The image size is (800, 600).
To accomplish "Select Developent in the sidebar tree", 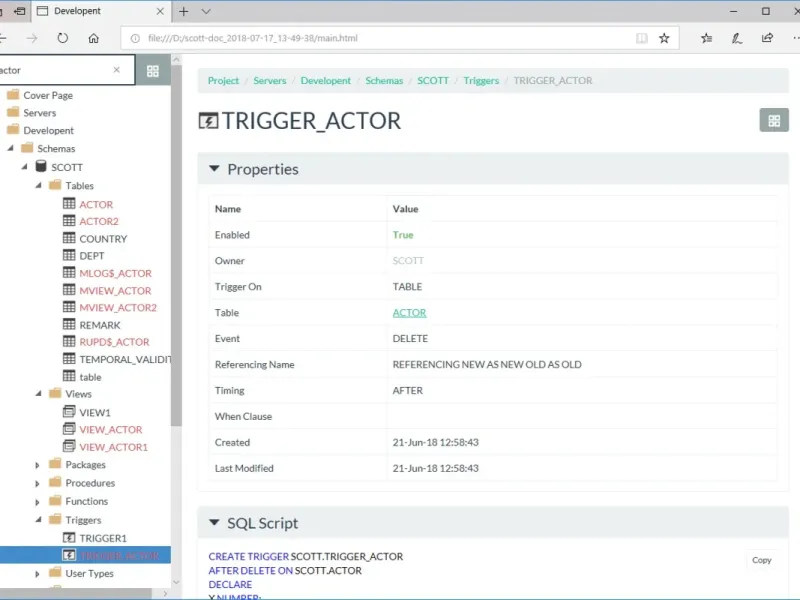I will click(48, 131).
